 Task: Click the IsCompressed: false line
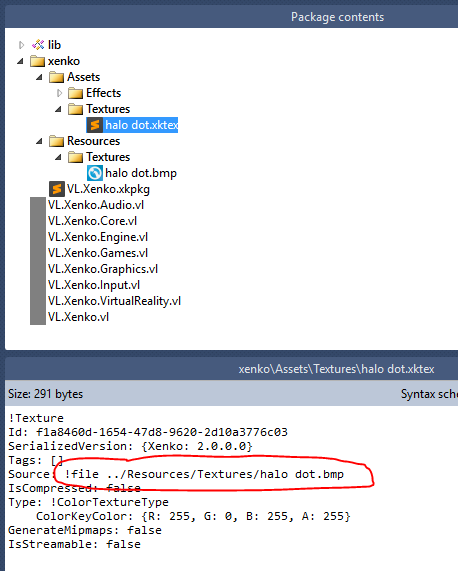pyautogui.click(x=75, y=488)
